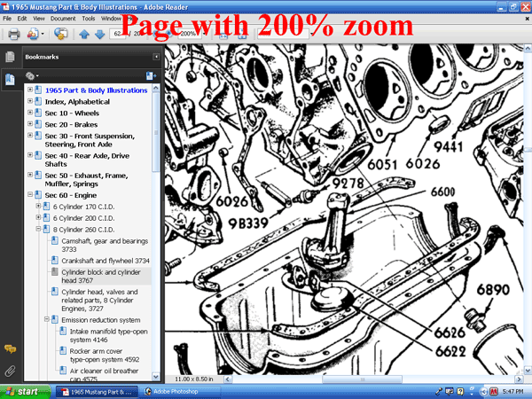The image size is (532, 399).
Task: Click the bookmarks list vertical scrollbar thumb
Action: [156, 132]
